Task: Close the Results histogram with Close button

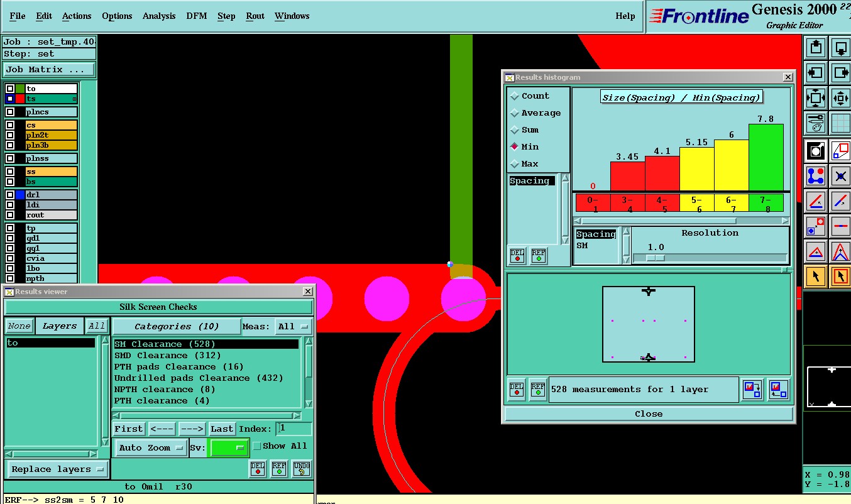Action: tap(649, 414)
